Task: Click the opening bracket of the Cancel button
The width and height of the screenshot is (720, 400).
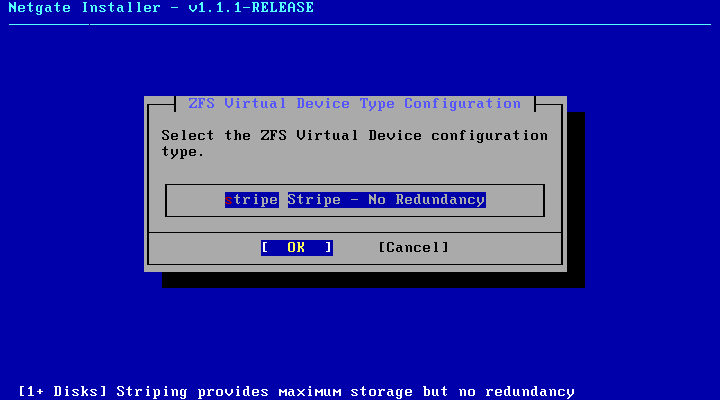Action: pos(382,247)
